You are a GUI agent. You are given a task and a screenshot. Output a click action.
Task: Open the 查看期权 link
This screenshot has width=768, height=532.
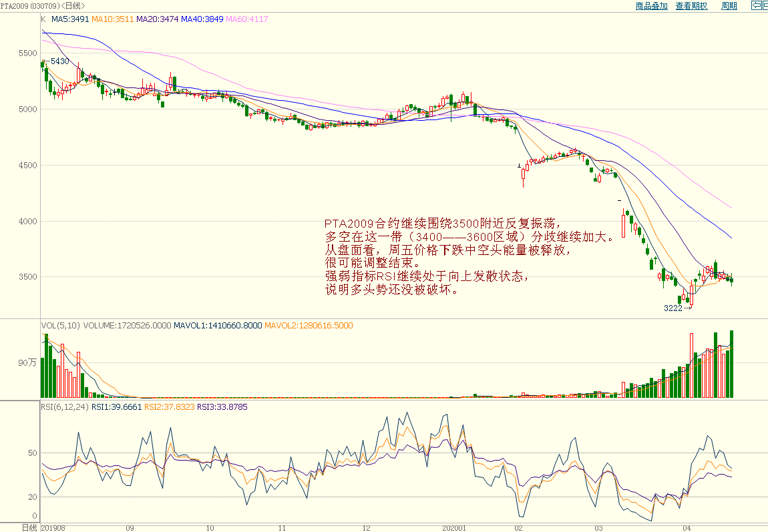692,6
